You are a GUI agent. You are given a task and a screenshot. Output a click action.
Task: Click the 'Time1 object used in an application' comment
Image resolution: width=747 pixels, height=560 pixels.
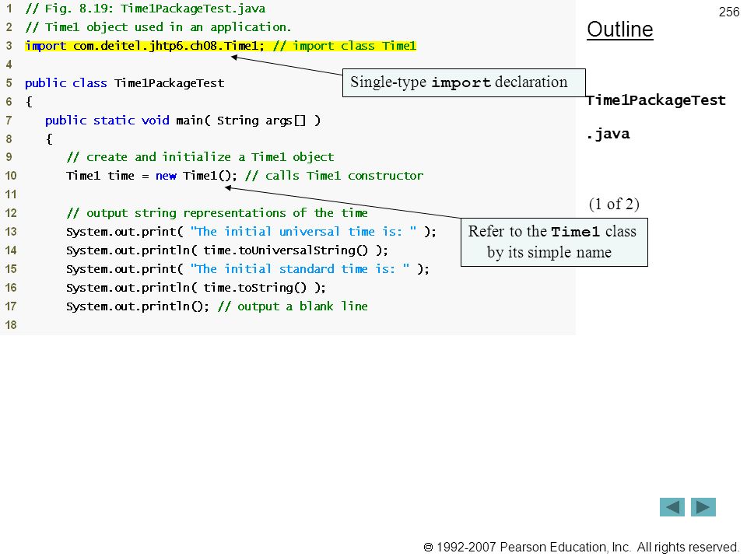coord(158,27)
